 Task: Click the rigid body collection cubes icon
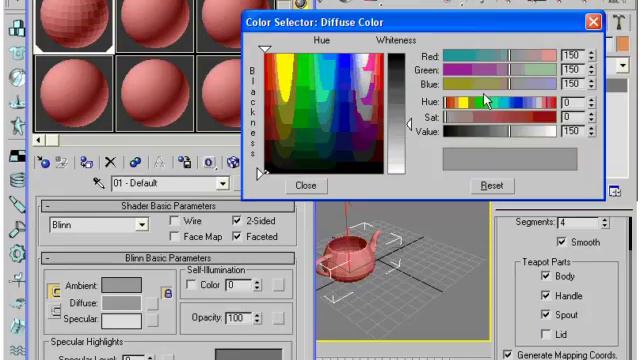[17, 29]
